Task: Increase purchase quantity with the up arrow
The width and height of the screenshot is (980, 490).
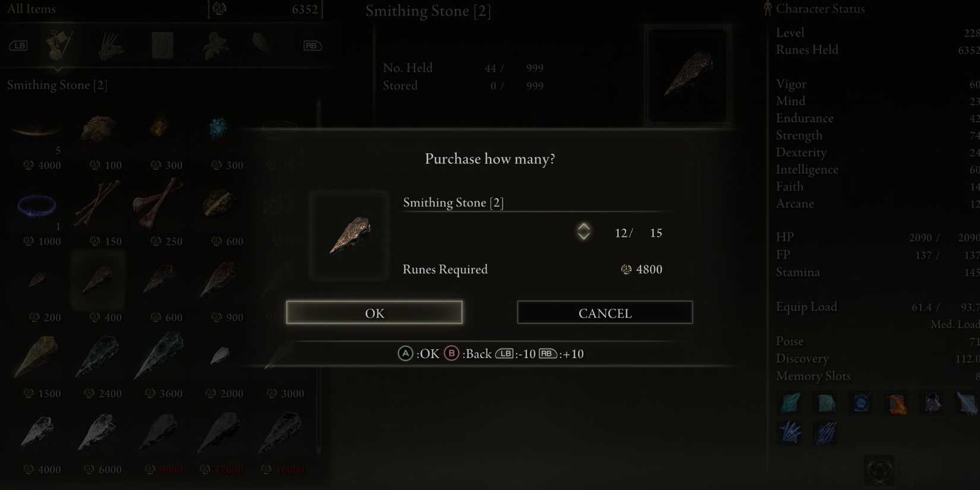Action: (x=584, y=226)
